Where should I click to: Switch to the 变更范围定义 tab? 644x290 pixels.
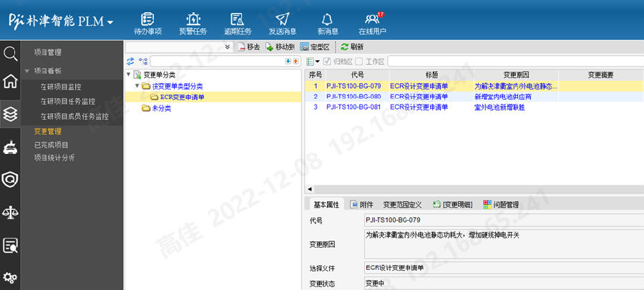point(402,205)
